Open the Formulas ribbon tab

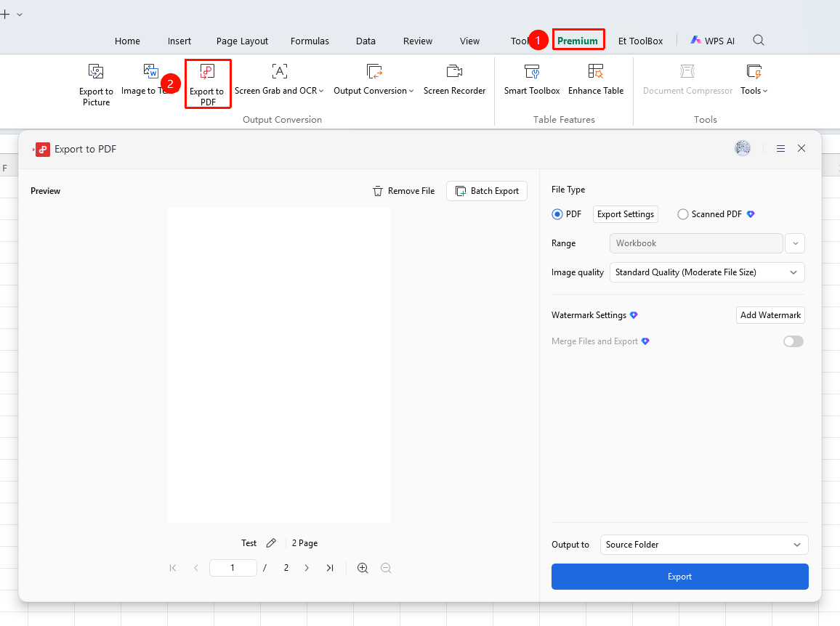(x=310, y=41)
